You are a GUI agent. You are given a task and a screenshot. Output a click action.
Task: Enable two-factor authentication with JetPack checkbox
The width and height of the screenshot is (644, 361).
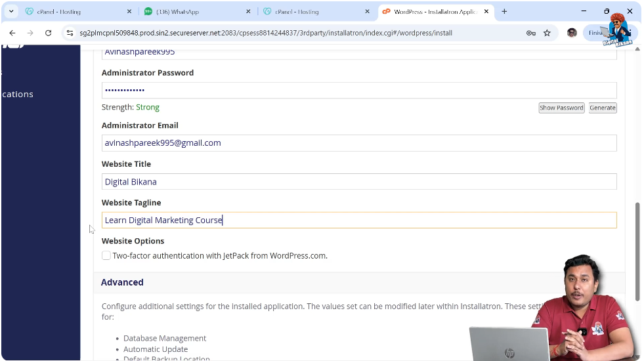106,255
